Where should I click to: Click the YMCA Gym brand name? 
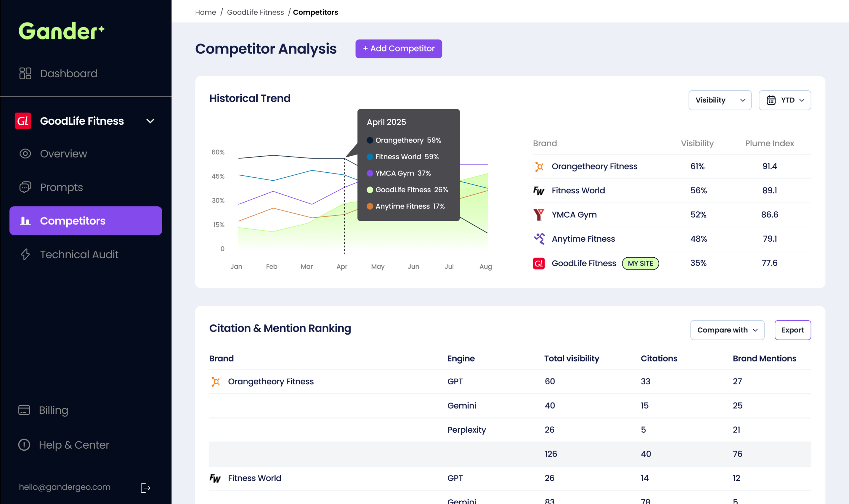click(574, 215)
